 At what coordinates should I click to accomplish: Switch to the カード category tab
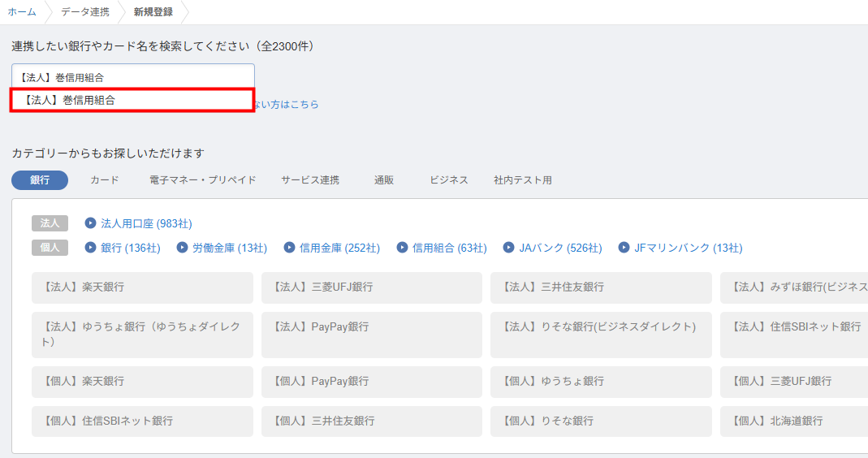105,180
